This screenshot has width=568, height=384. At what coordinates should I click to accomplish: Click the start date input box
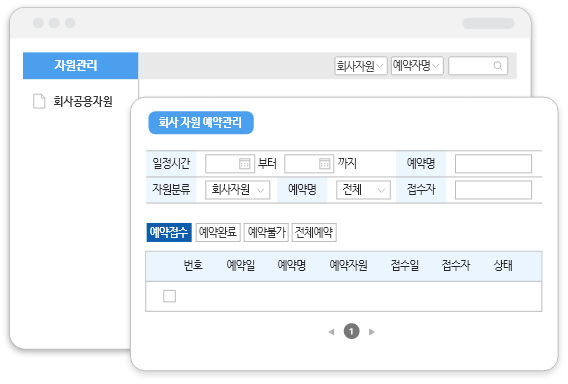click(x=230, y=164)
